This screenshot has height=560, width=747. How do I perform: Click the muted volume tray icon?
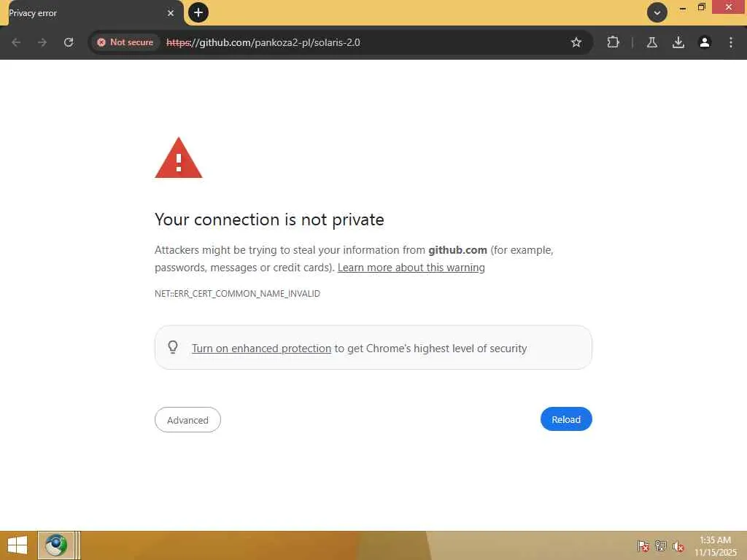[x=678, y=545]
